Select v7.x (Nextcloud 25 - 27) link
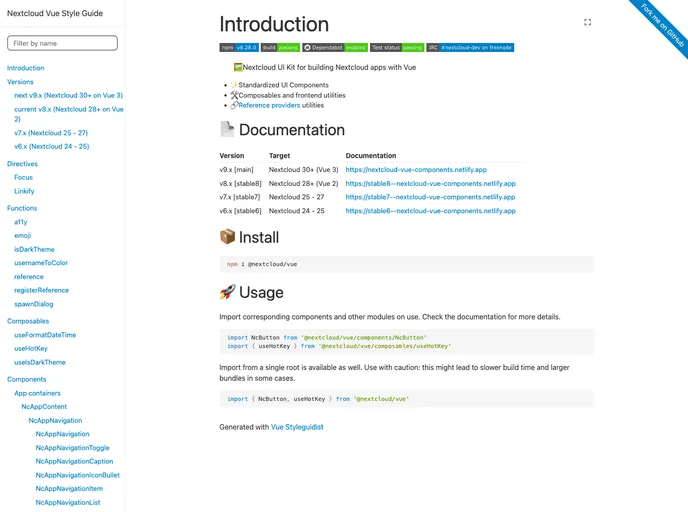This screenshot has width=688, height=512. tap(51, 132)
